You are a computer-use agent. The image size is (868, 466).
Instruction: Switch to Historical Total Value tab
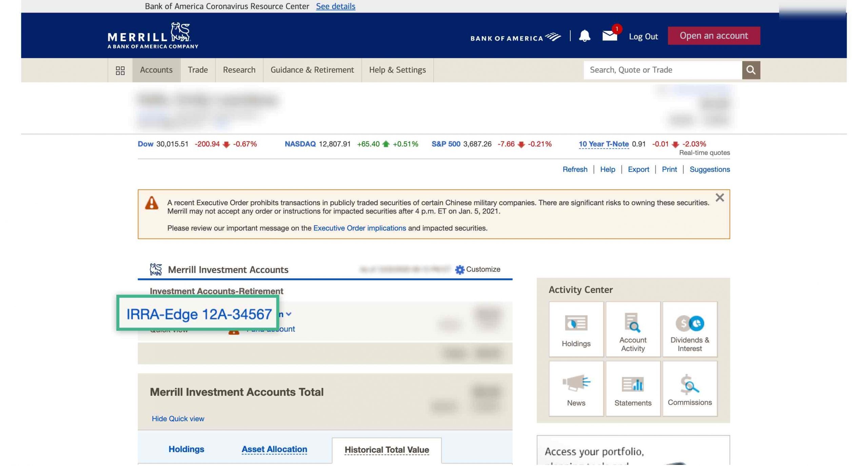pos(387,449)
